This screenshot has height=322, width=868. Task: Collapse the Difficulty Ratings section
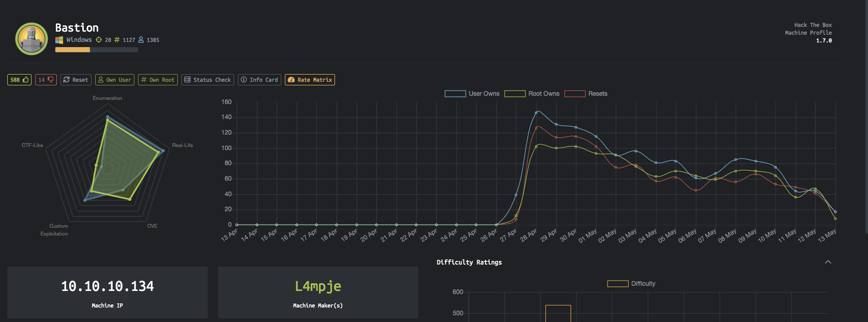pyautogui.click(x=828, y=262)
